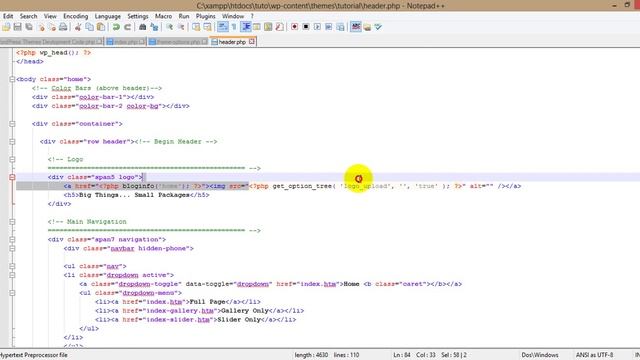Viewport: 640px width, 360px height.
Task: Click the ABC spell check icon
Action: coord(356,27)
